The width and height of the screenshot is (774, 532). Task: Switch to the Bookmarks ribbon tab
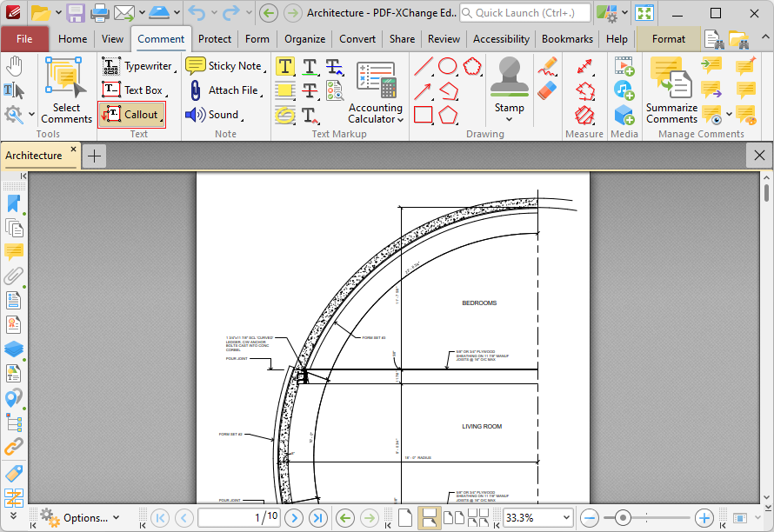click(x=567, y=39)
